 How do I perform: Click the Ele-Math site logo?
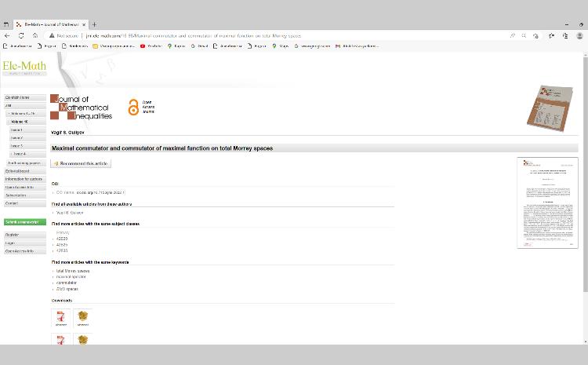[24, 68]
